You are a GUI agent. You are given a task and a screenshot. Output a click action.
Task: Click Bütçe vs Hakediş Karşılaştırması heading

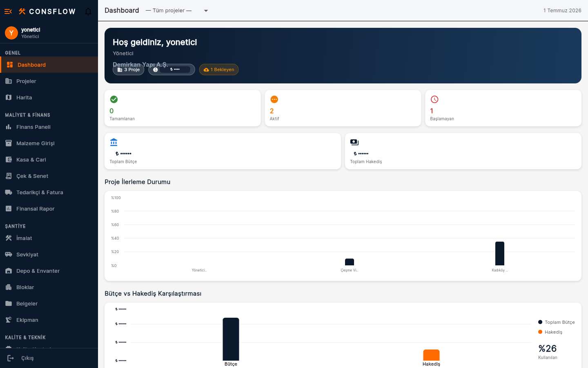coord(153,294)
